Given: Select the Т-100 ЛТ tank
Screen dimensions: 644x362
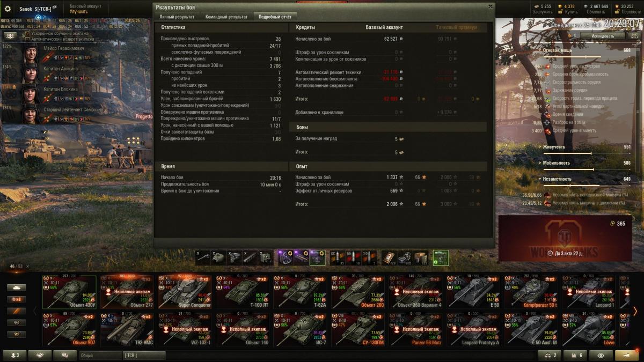Looking at the screenshot, I should click(241, 292).
